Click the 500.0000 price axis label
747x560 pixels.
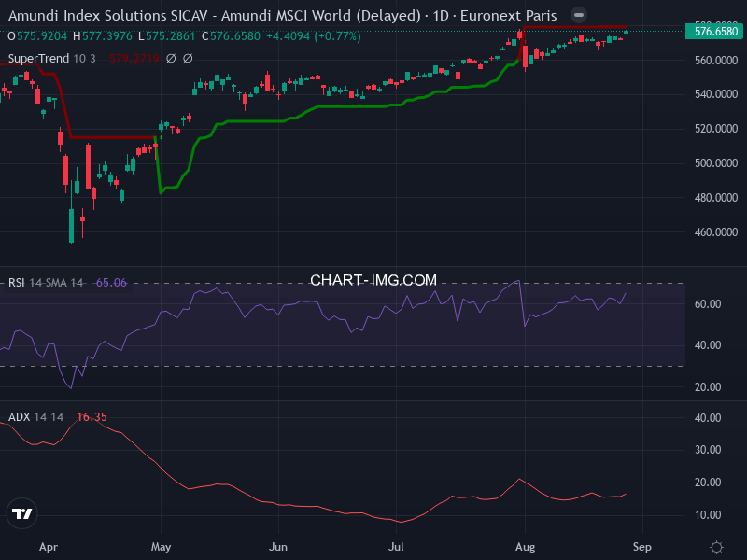(716, 162)
